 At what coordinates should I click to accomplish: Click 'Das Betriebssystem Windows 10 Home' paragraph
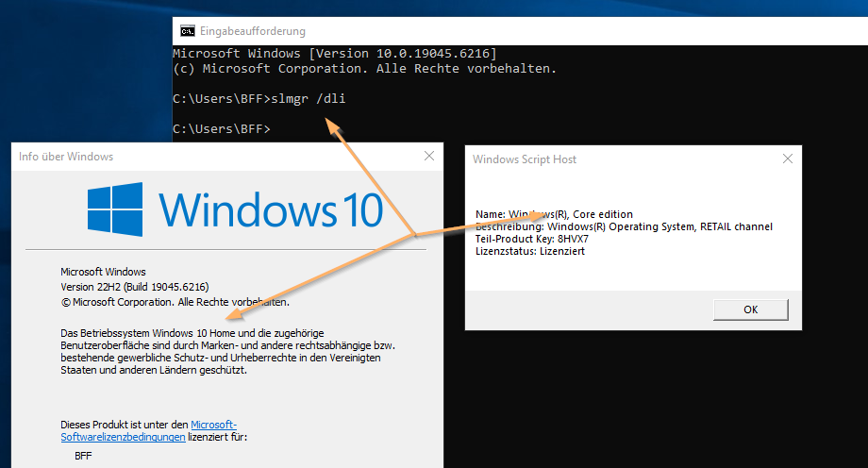coord(227,352)
